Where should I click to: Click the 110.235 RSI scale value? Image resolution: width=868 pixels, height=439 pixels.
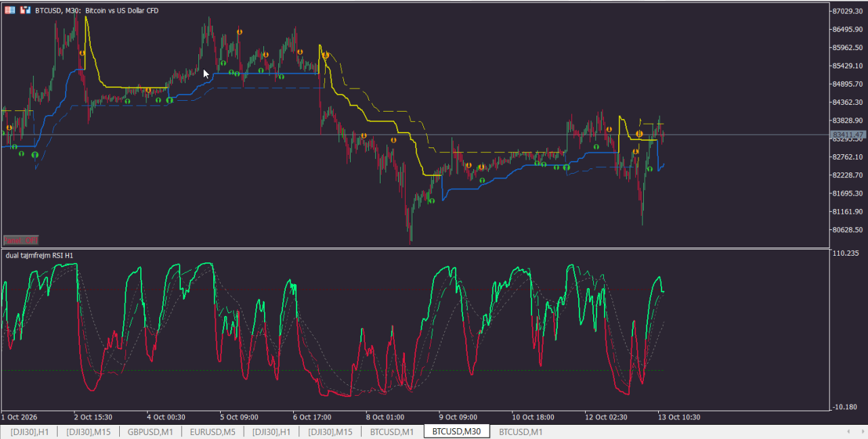(x=846, y=254)
